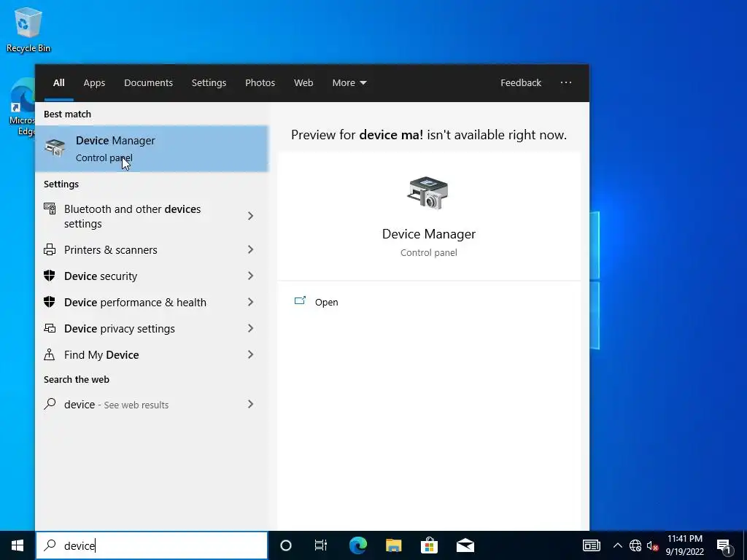Expand the Device privacy settings chevron
The width and height of the screenshot is (747, 560).
(x=251, y=328)
